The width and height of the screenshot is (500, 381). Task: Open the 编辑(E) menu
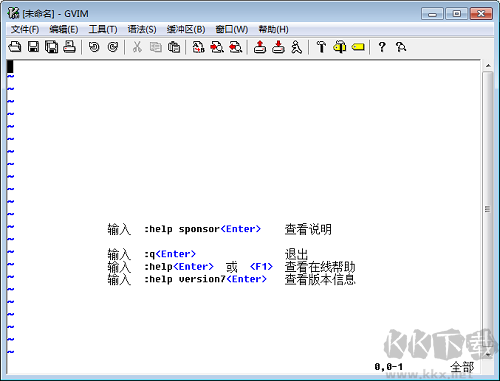click(x=64, y=29)
